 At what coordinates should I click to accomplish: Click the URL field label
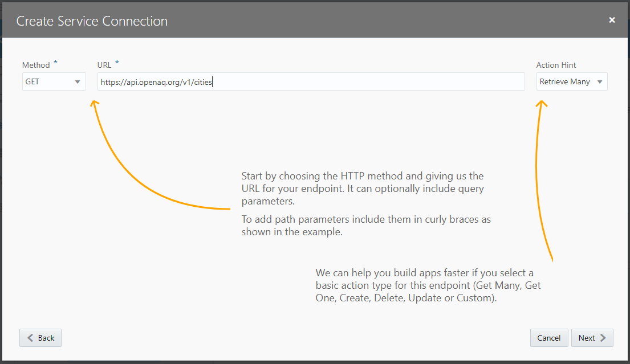tap(104, 66)
